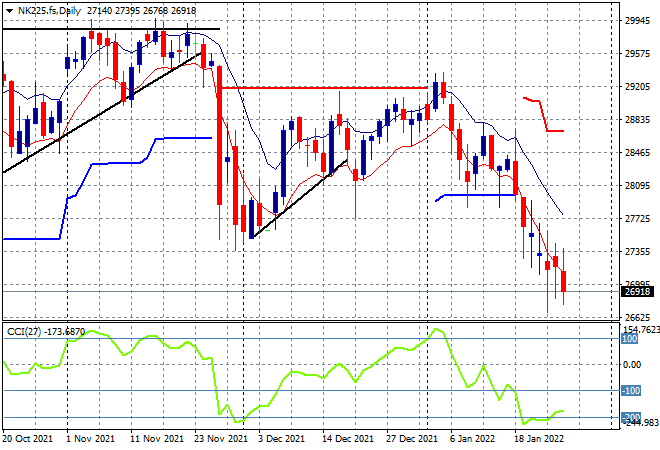This screenshot has height=450, width=660.
Task: Click the current price label 26918
Action: (x=637, y=291)
